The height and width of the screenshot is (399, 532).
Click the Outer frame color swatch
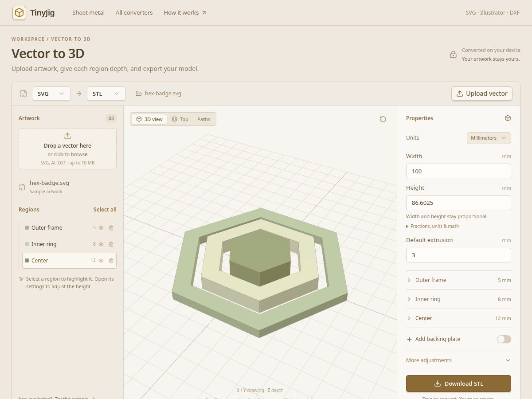(x=27, y=228)
